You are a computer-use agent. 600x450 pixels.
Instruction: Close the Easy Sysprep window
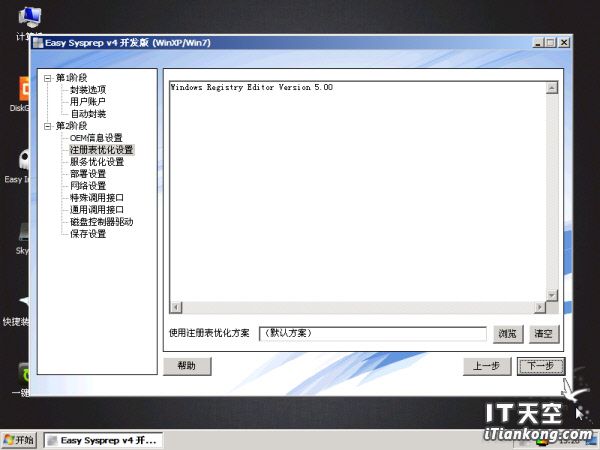[564, 42]
